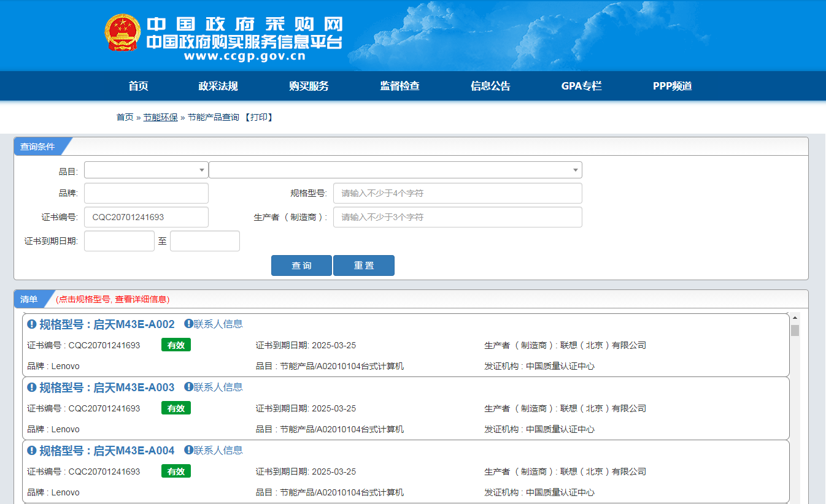Click the 清单 panel header tab
Viewport: 826px width, 504px height.
(29, 299)
